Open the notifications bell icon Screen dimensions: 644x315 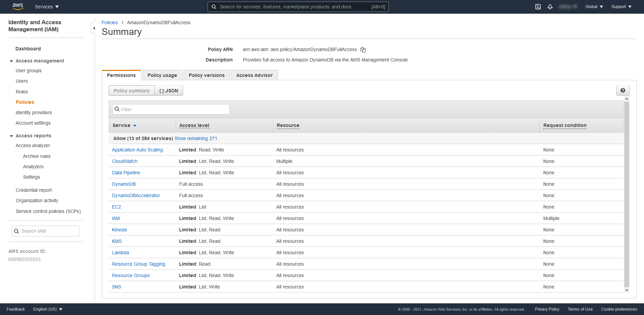click(550, 7)
